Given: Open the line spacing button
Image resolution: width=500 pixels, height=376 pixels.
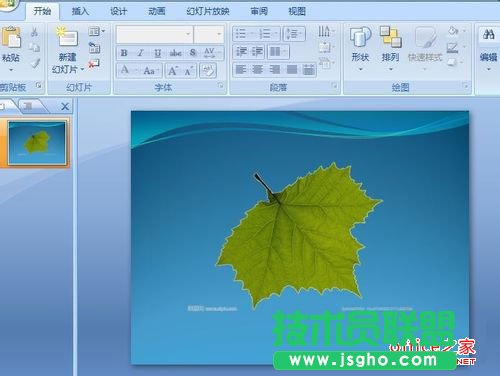Looking at the screenshot, I should 294,33.
